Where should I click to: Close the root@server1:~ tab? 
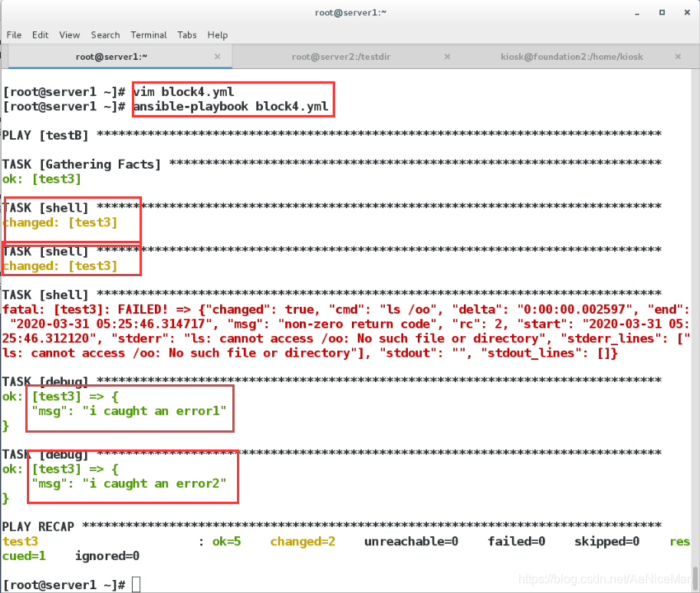pos(218,57)
